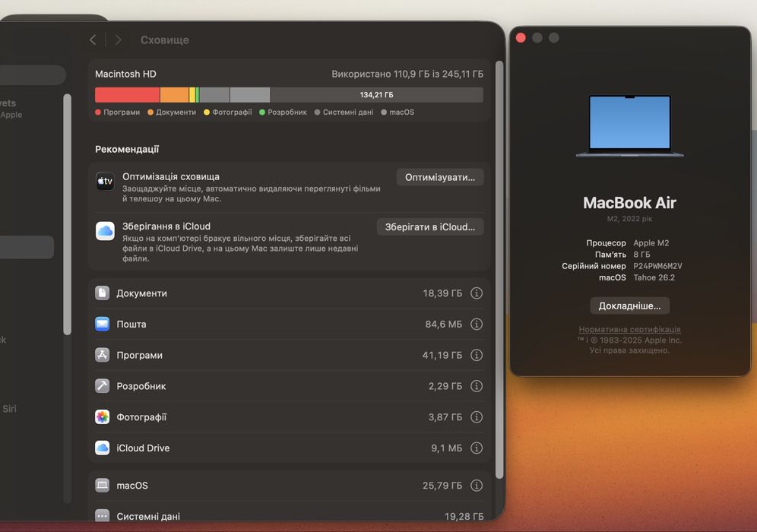
Task: Click free space 134,21 ГБ segment
Action: tap(376, 95)
